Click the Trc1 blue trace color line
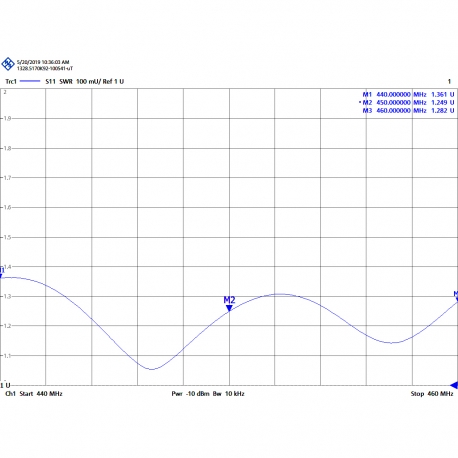The width and height of the screenshot is (458, 458). point(30,81)
